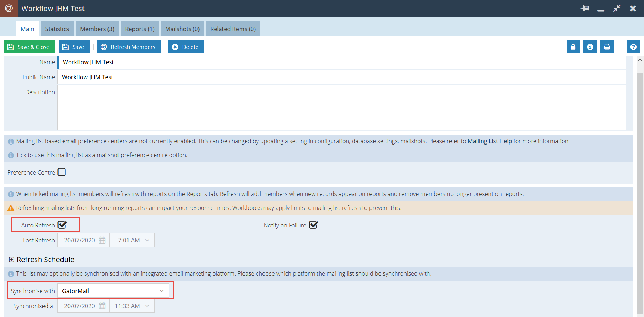644x317 pixels.
Task: Open the Statistics tab
Action: coord(57,29)
